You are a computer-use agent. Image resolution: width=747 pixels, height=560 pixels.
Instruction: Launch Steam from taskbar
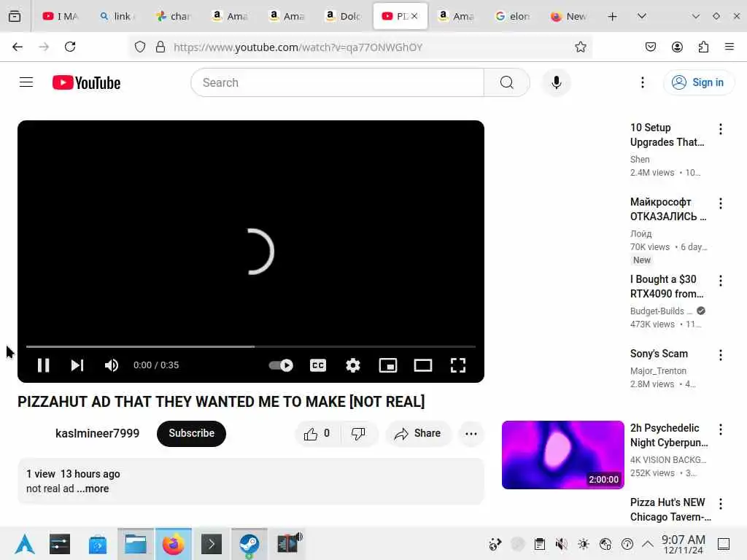(249, 544)
